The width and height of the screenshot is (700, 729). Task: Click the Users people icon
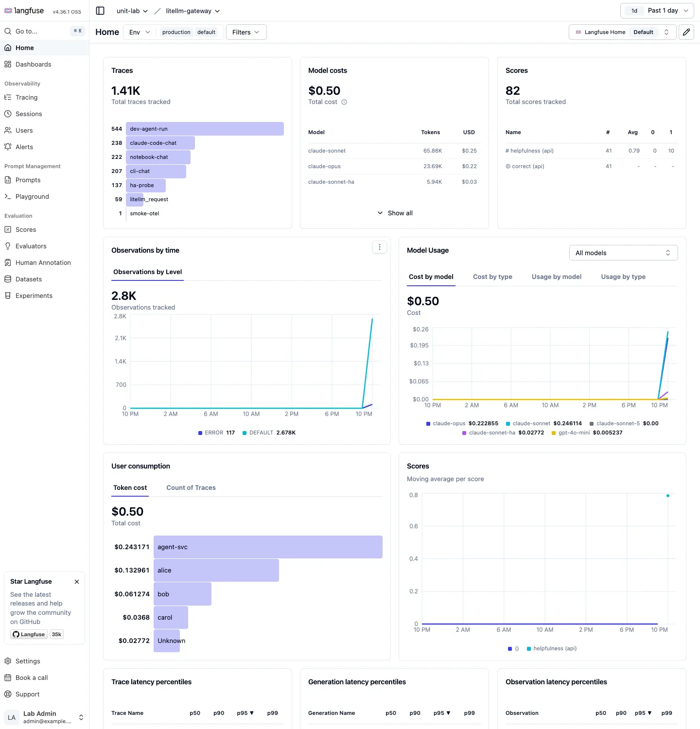click(8, 130)
